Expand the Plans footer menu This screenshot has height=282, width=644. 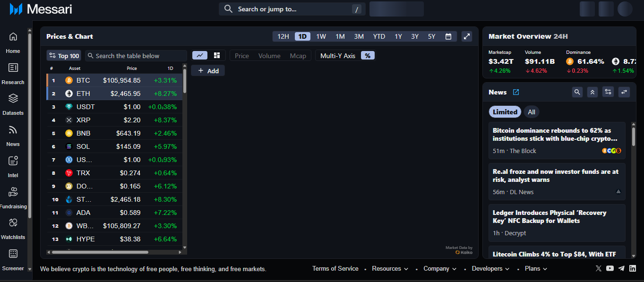536,268
